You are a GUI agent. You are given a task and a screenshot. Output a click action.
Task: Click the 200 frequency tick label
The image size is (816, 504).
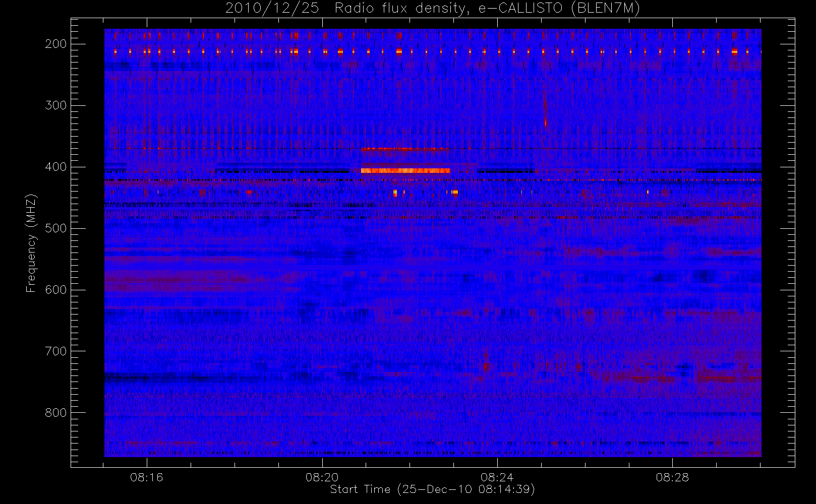tap(56, 44)
